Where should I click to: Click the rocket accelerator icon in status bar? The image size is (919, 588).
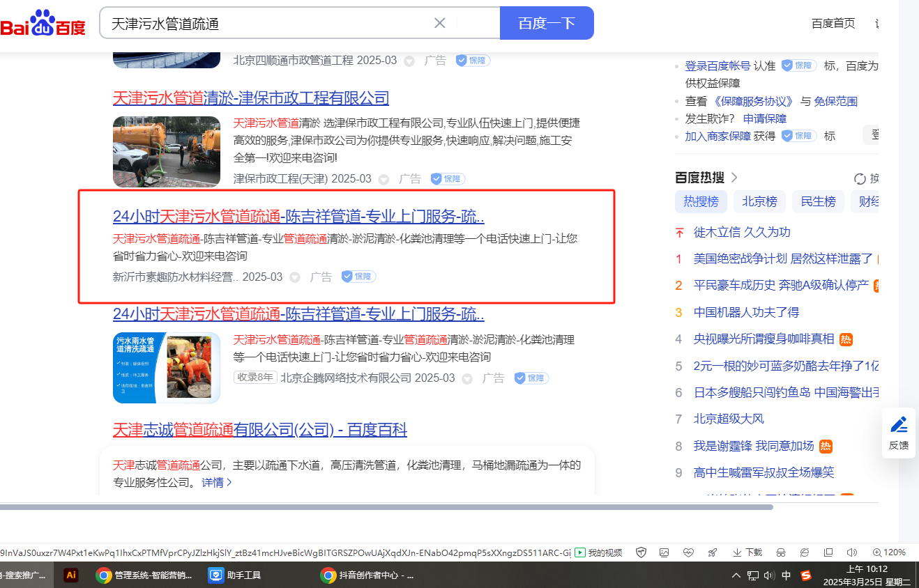pos(712,552)
